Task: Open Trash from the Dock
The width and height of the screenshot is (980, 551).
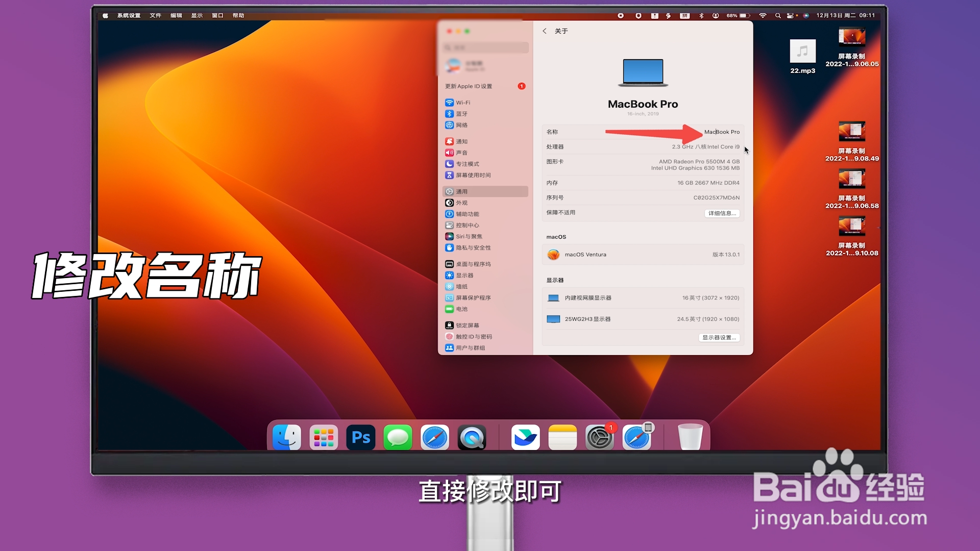Action: [x=690, y=437]
